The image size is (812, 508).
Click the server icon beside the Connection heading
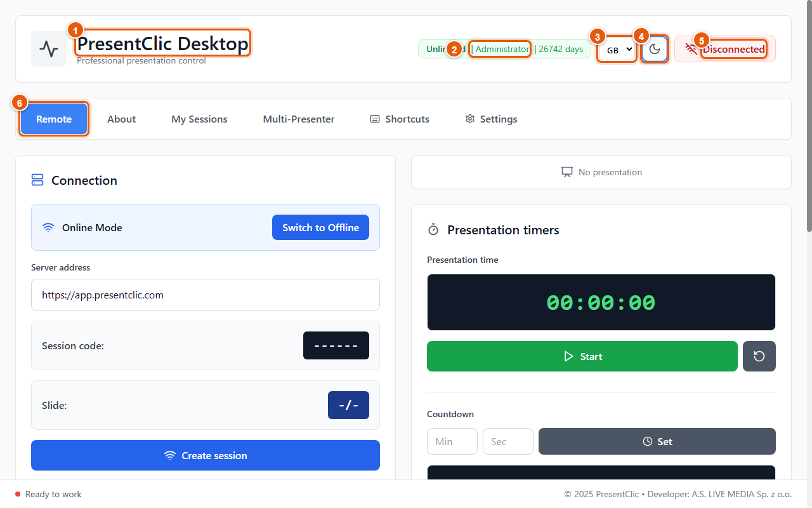(x=37, y=180)
